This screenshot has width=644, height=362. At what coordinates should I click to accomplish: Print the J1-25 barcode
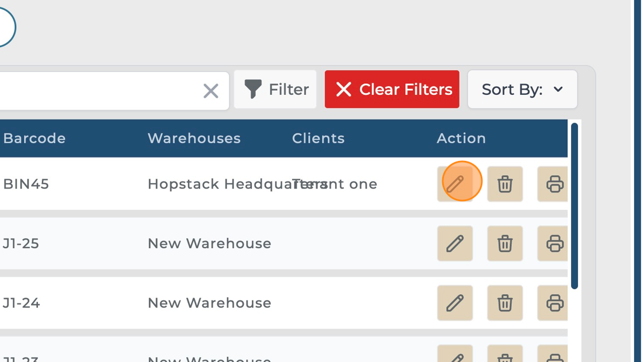tap(553, 244)
